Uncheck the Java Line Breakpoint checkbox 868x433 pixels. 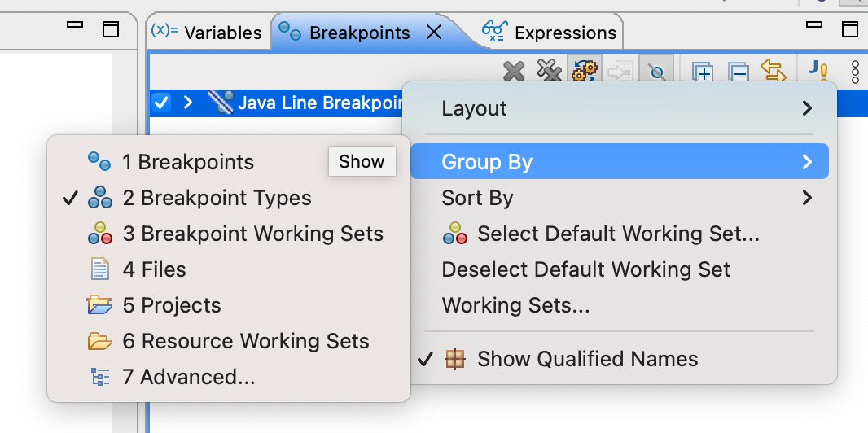(x=161, y=103)
